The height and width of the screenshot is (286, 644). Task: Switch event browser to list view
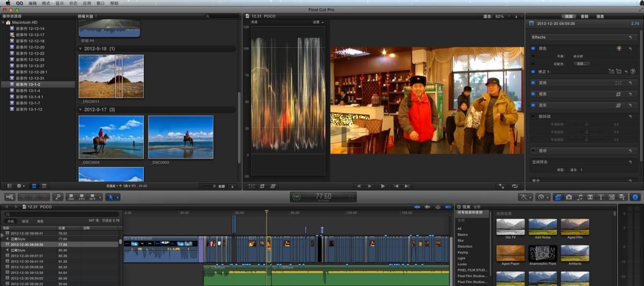pyautogui.click(x=43, y=186)
